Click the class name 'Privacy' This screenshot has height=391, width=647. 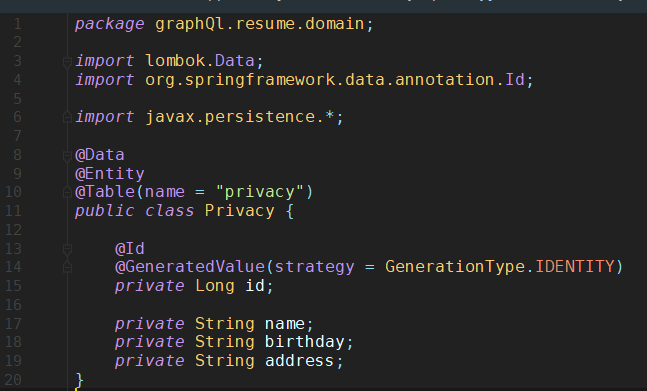240,211
